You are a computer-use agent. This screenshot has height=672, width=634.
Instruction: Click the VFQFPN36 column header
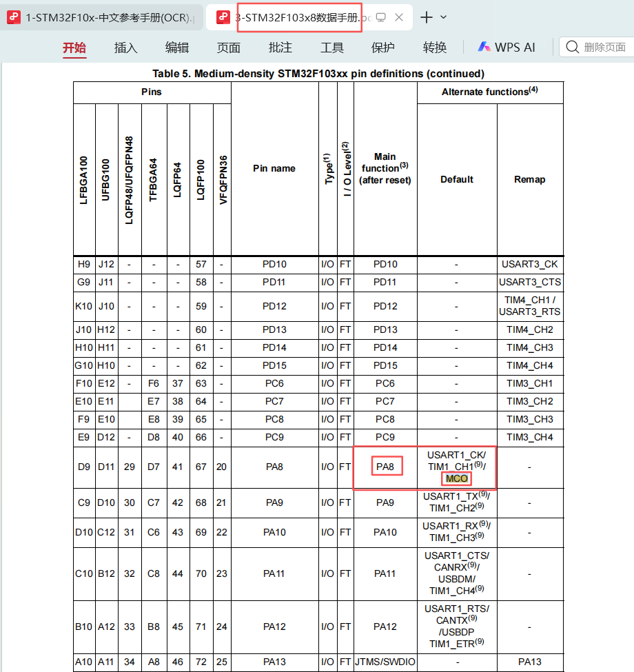tap(223, 180)
